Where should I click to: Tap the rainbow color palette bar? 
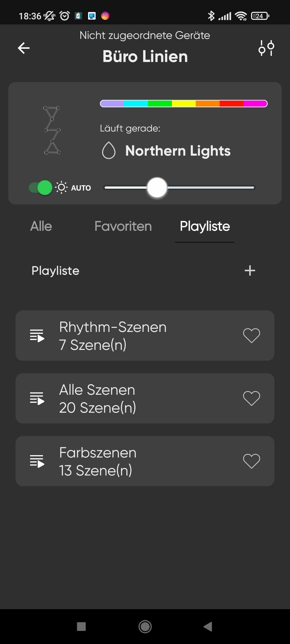coord(184,104)
